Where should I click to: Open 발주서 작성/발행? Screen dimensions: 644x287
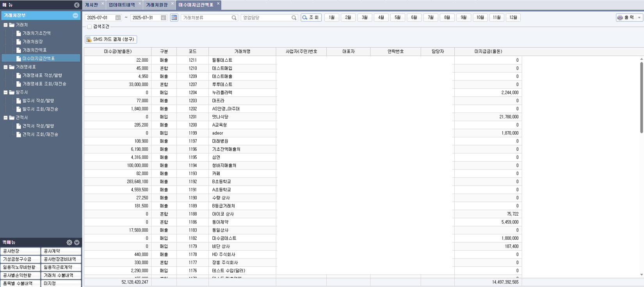(x=38, y=101)
